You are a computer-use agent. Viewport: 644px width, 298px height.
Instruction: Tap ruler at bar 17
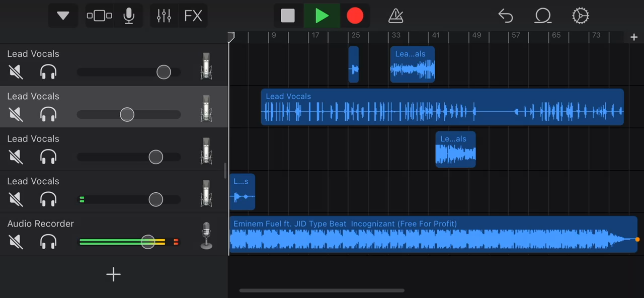tap(315, 35)
